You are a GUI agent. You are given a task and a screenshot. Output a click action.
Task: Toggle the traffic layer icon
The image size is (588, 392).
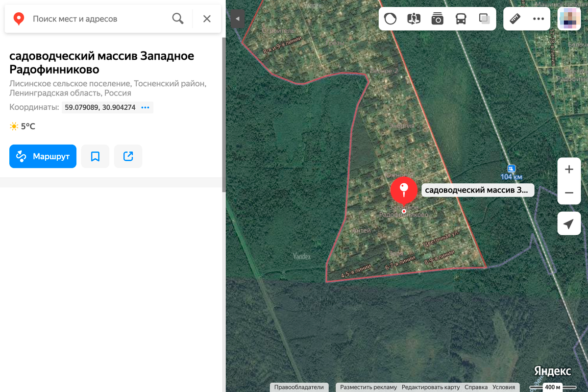pyautogui.click(x=391, y=19)
